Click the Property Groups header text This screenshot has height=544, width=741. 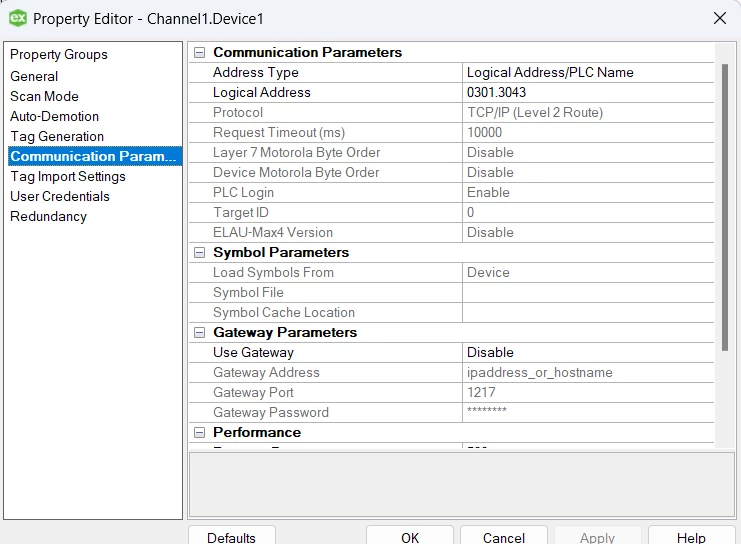point(59,54)
